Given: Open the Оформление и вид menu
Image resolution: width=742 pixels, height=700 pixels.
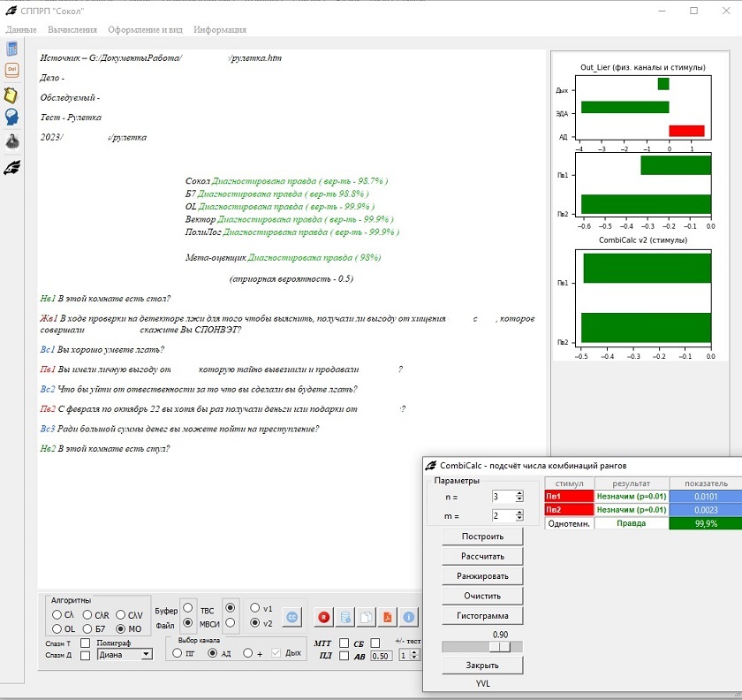Looking at the screenshot, I should point(145,29).
